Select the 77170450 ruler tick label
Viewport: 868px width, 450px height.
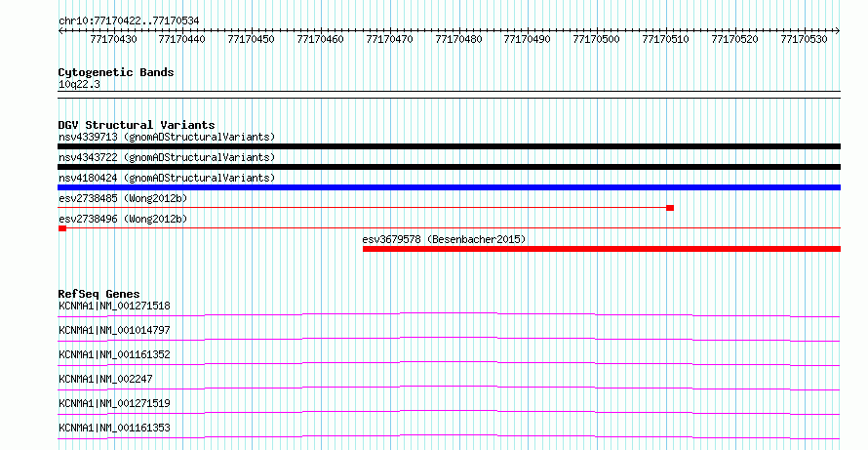(x=251, y=39)
